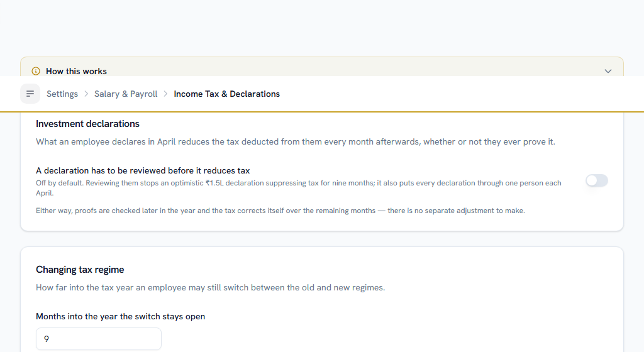The image size is (644, 352).
Task: Click the 'Months into the year the switch stays open' label
Action: pyautogui.click(x=120, y=316)
